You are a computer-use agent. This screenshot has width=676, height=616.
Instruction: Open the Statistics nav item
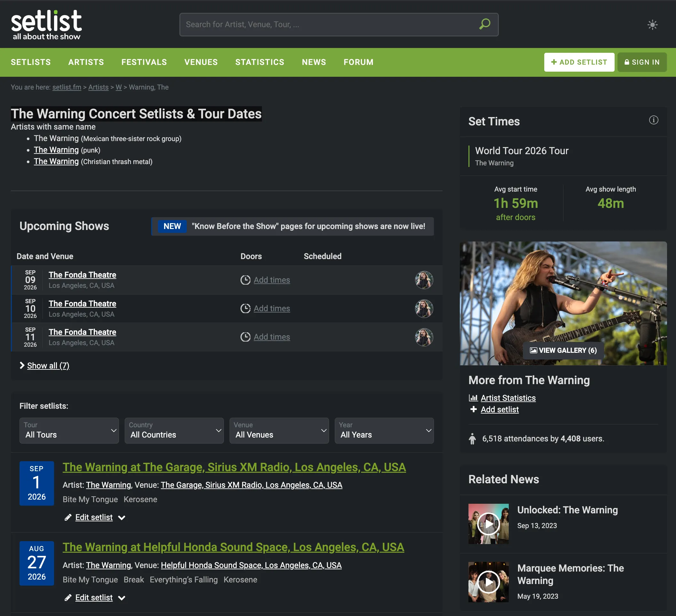[260, 62]
